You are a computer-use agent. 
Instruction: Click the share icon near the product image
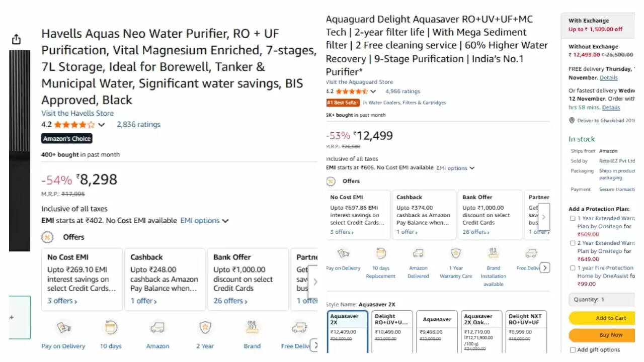click(x=17, y=38)
